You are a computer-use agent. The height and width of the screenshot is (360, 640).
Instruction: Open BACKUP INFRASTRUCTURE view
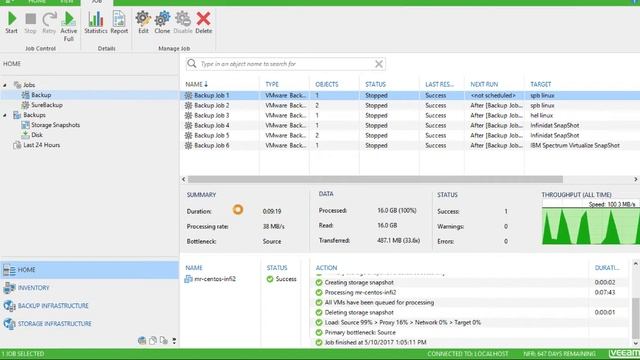[x=89, y=306]
